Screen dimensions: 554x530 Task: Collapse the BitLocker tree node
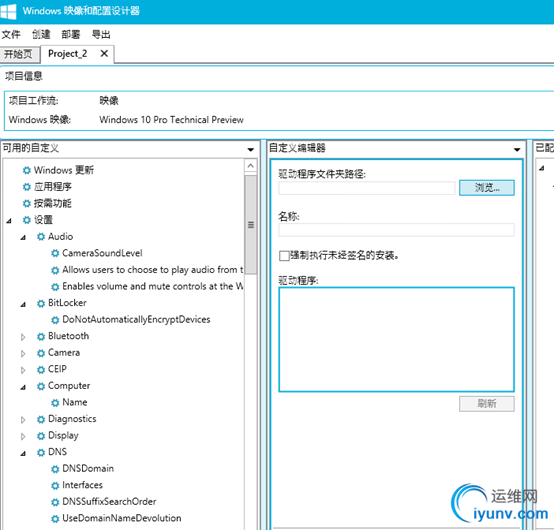click(x=23, y=304)
